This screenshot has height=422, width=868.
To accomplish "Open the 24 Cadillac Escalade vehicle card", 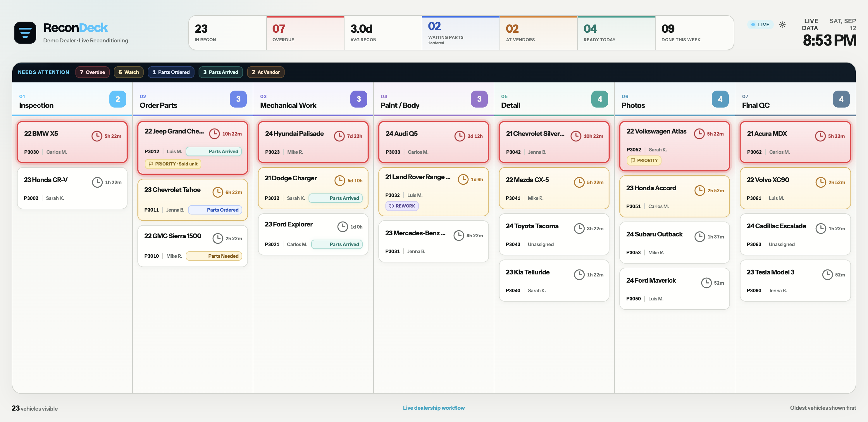I will pos(795,234).
